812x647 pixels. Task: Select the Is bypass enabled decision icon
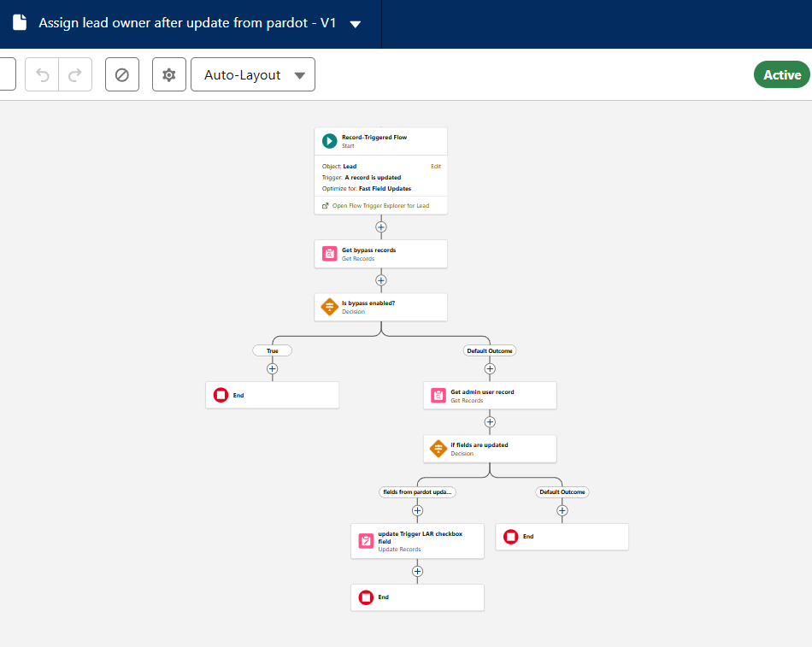[x=329, y=307]
